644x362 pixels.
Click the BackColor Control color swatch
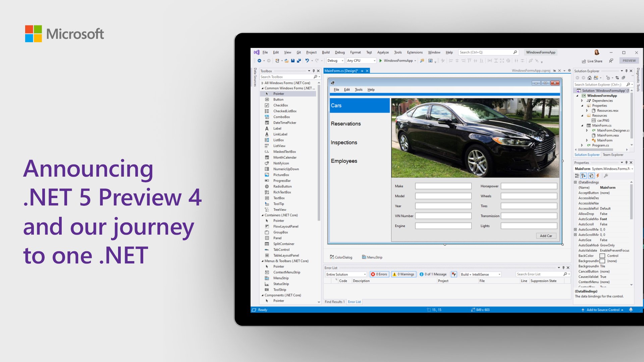point(602,256)
